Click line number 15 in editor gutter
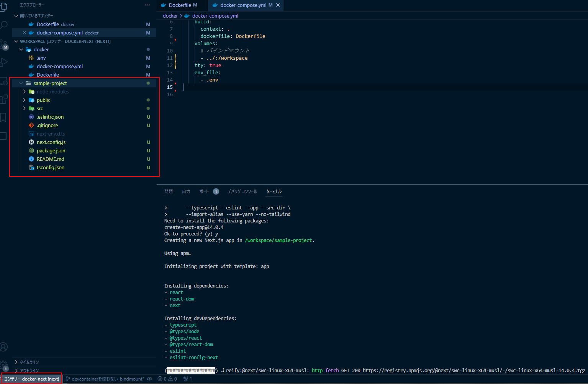 coord(170,87)
